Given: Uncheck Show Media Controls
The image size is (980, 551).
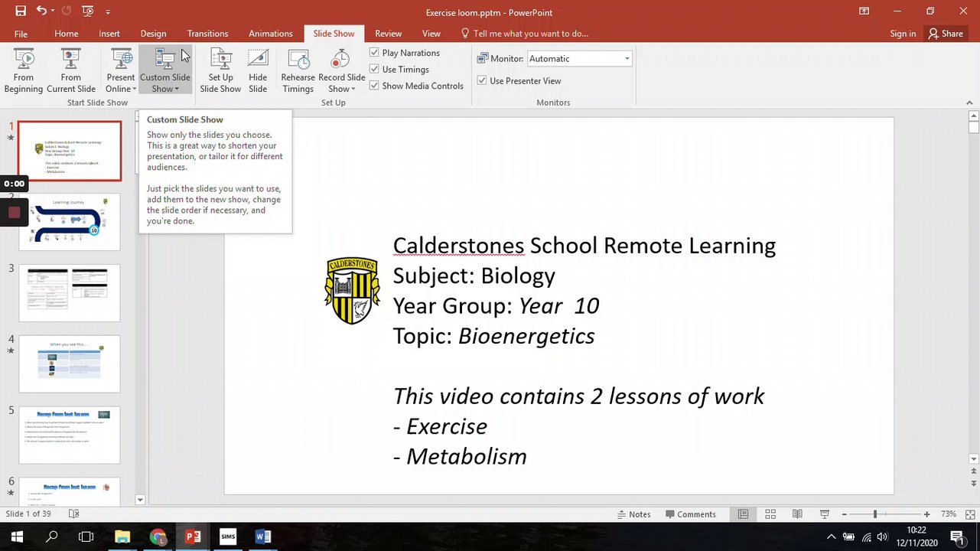Looking at the screenshot, I should pos(374,86).
